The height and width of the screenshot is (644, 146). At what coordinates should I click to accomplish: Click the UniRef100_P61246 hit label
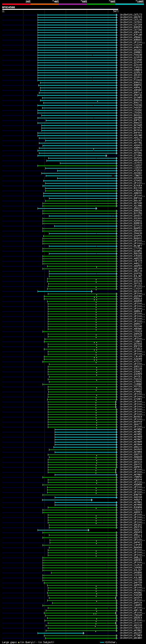[x=131, y=326]
